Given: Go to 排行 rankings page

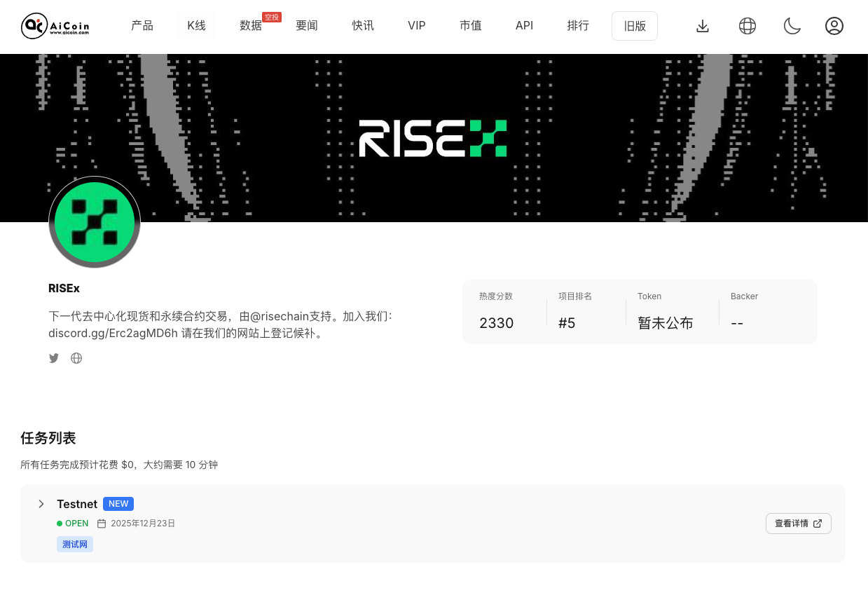Looking at the screenshot, I should 578,26.
